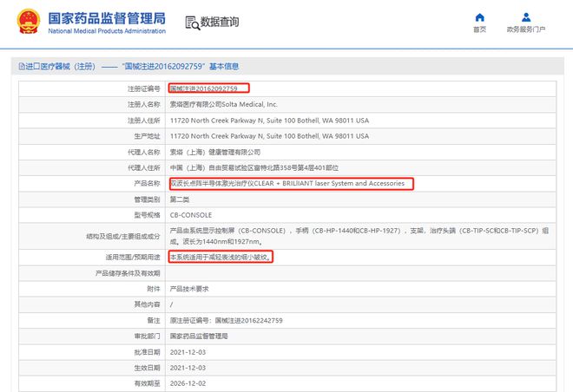The image size is (573, 392).
Task: Click 生效日期 value 2021-12-03
Action: (188, 368)
